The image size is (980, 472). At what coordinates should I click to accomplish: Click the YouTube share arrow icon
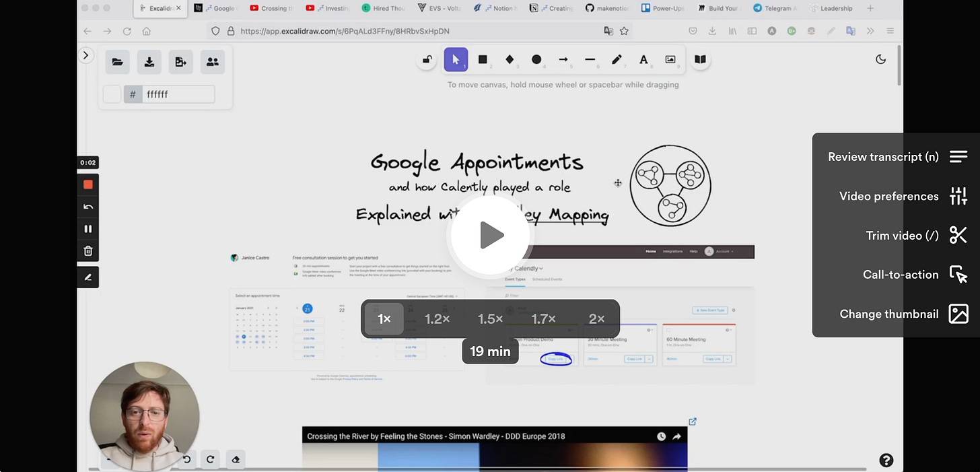click(676, 436)
